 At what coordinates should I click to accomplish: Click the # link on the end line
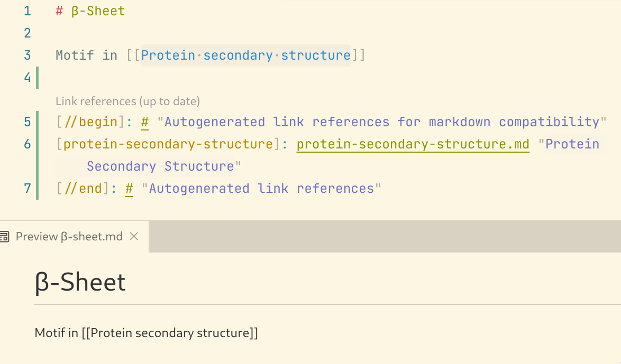coord(130,188)
